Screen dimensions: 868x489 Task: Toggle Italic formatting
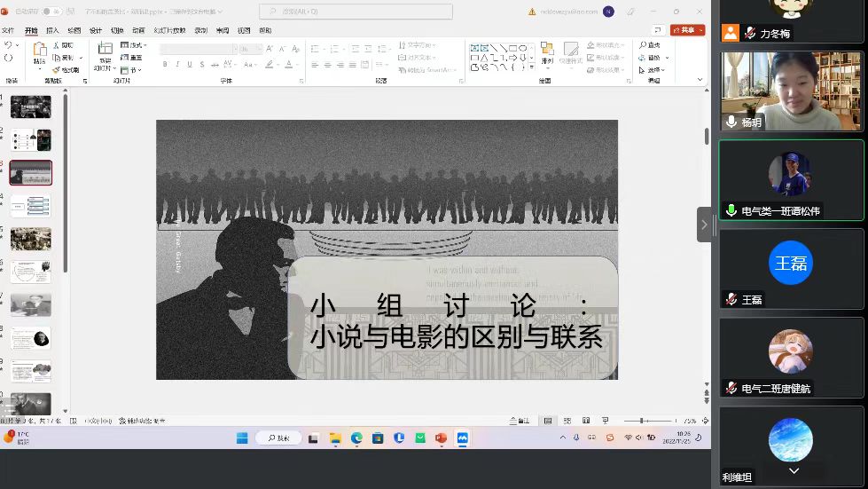point(177,65)
